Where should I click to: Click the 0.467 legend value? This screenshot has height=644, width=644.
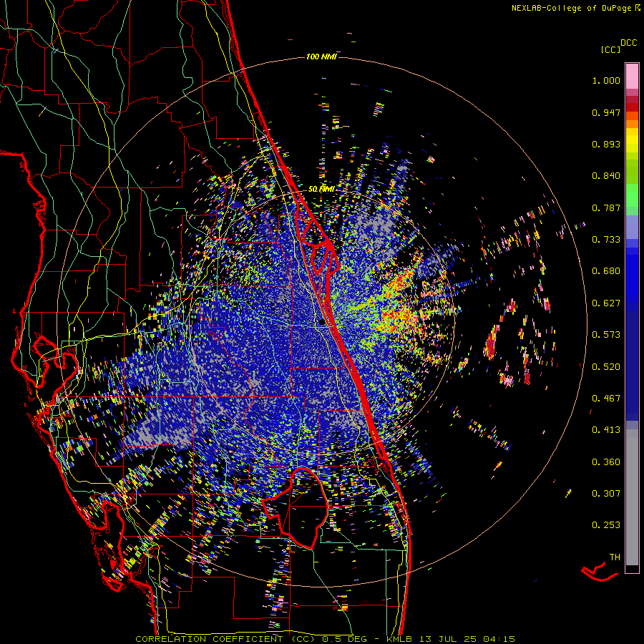point(606,399)
